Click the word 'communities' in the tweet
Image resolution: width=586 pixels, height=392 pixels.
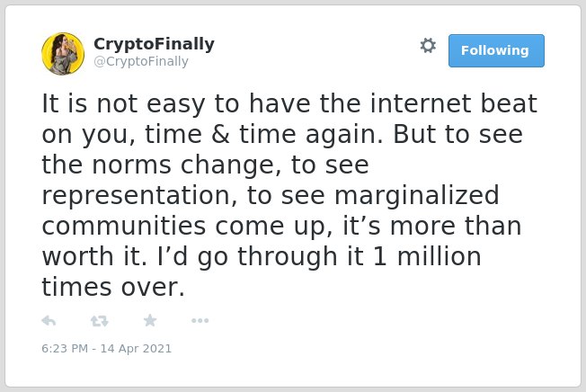point(124,226)
